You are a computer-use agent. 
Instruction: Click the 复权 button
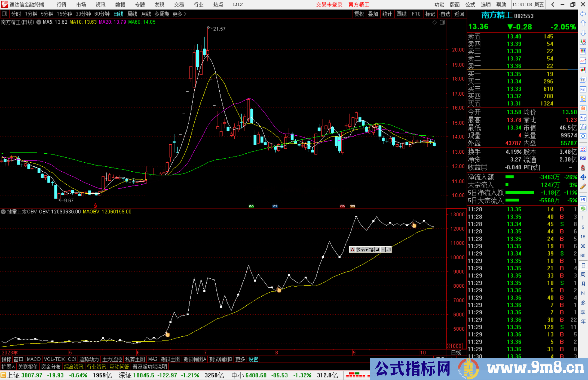pos(359,14)
